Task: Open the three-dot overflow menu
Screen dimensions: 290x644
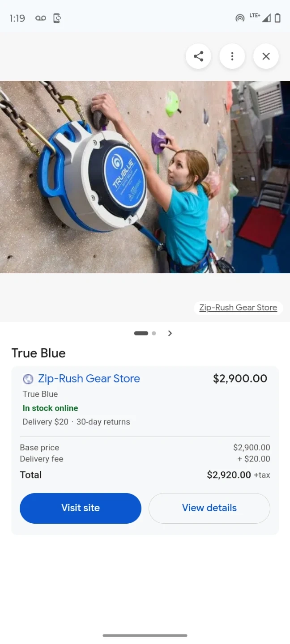Action: (232, 56)
